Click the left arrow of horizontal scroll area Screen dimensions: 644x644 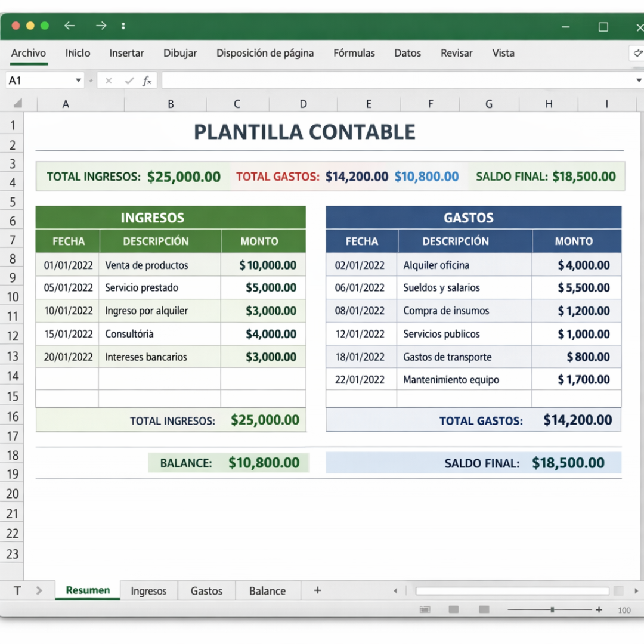395,590
